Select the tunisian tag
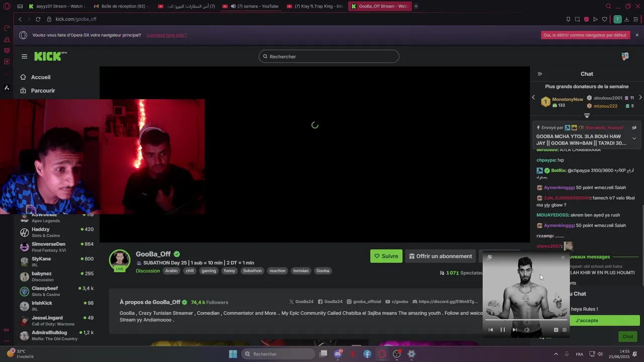644x362 pixels. [x=301, y=270]
